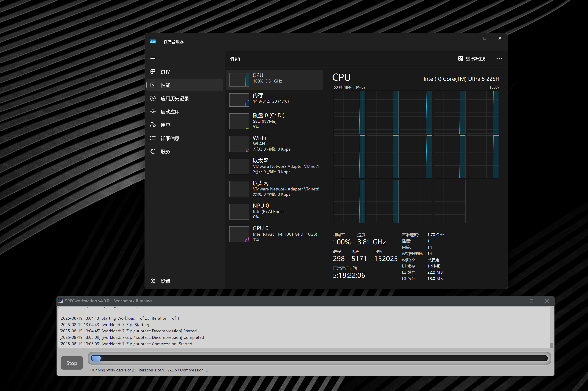Open the 服务 (Services) page
Viewport: 588px width, 391px height.
pyautogui.click(x=185, y=152)
